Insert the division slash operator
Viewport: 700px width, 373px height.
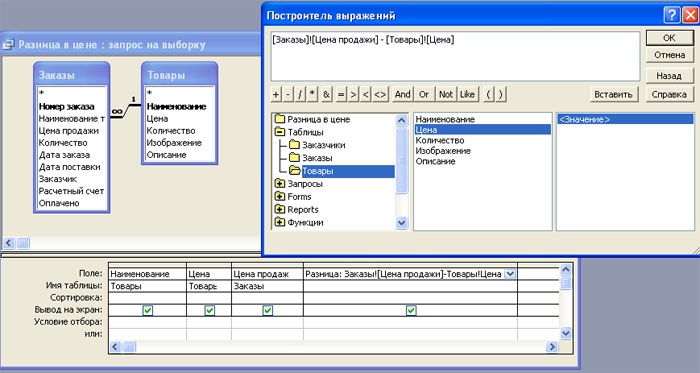[x=300, y=94]
